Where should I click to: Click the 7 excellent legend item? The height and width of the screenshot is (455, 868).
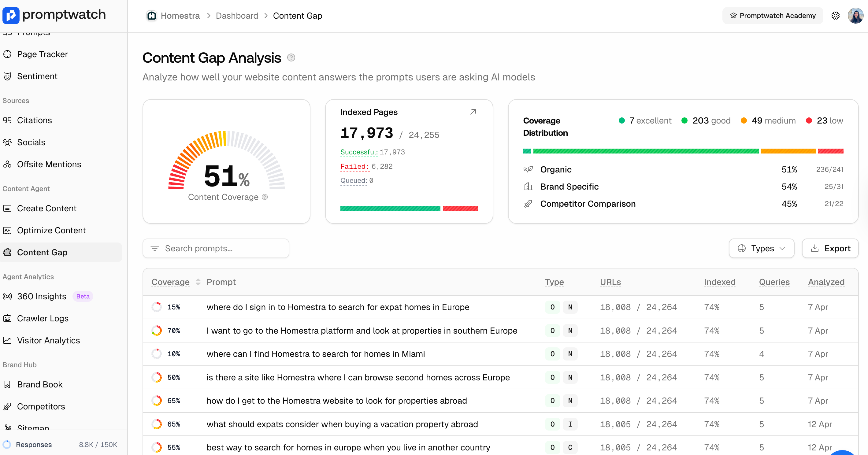[x=645, y=120]
